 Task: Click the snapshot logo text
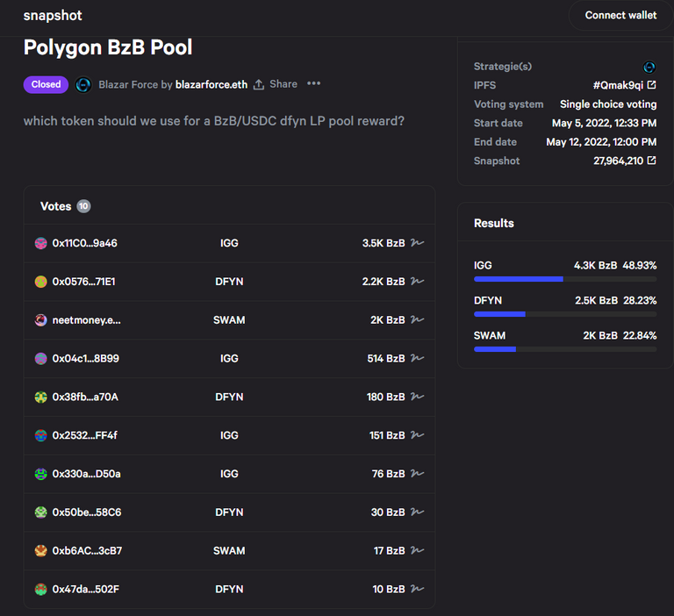pos(53,16)
